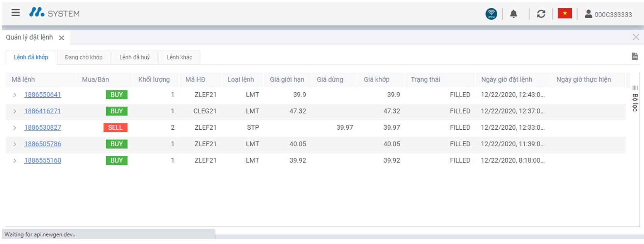644x244 pixels.
Task: Expand order row 1886530827
Action: pos(15,128)
